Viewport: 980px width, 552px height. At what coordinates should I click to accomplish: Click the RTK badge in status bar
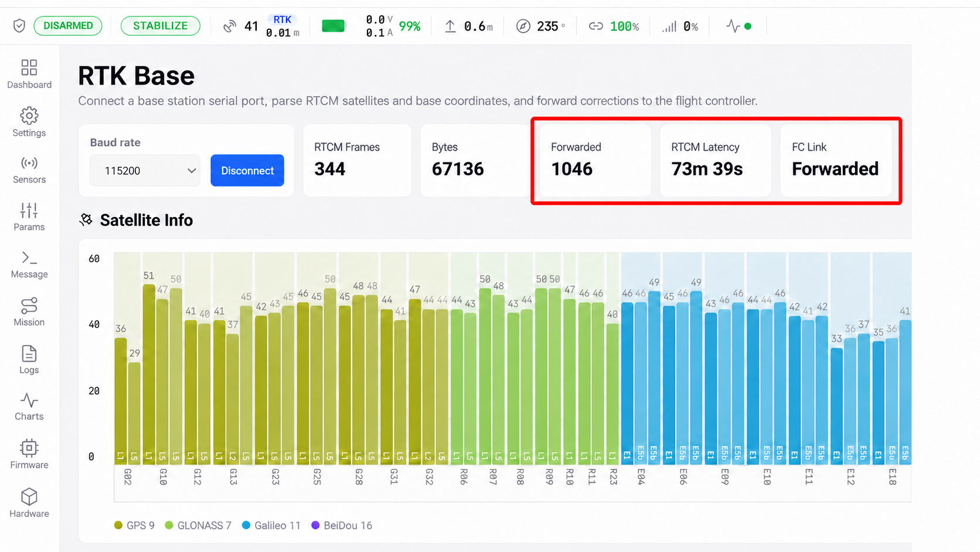282,20
